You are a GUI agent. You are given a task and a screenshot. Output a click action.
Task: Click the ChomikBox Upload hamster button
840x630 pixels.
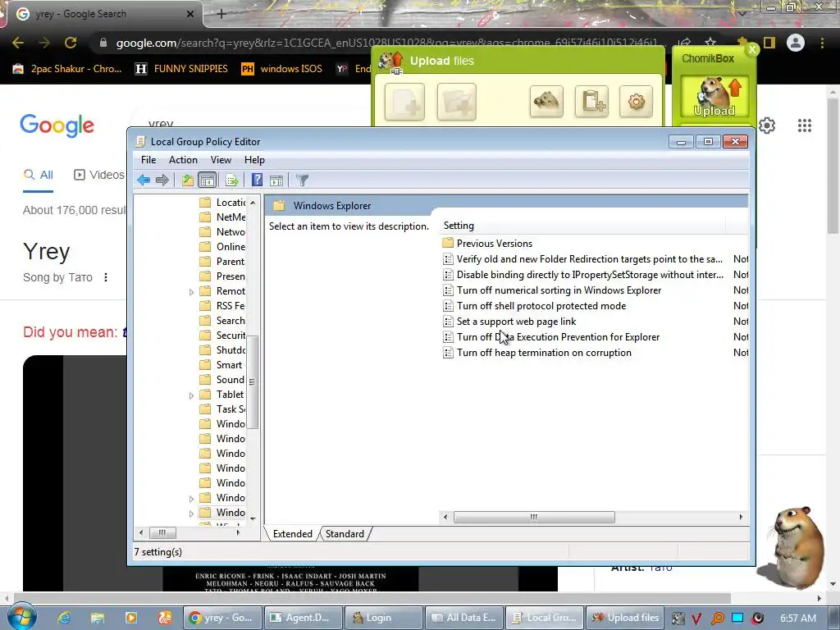click(x=714, y=97)
